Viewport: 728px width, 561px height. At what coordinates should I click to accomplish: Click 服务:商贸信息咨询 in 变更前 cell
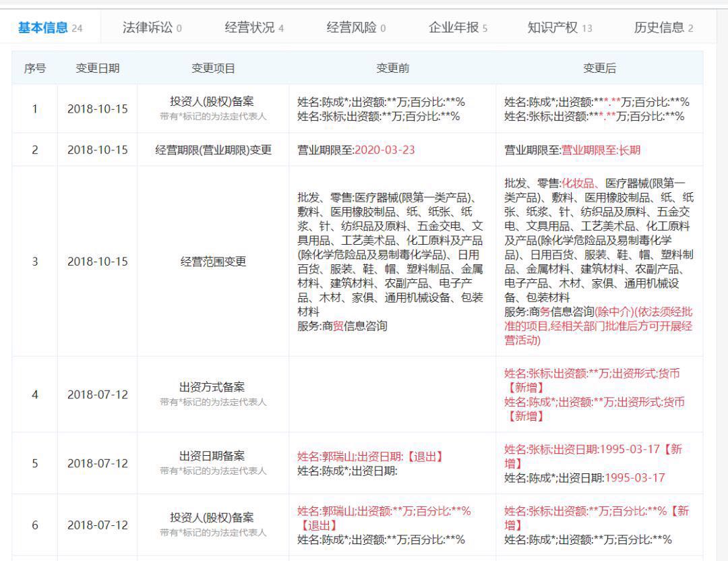click(342, 326)
